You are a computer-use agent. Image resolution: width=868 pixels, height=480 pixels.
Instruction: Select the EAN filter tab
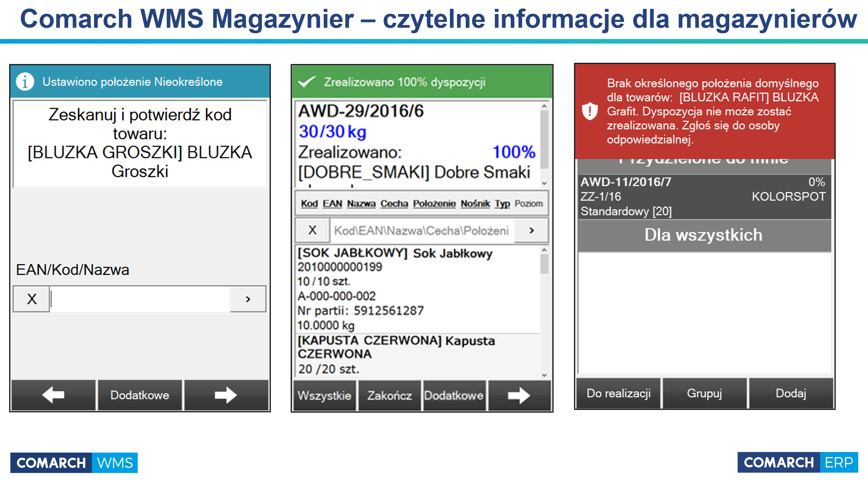click(x=332, y=204)
